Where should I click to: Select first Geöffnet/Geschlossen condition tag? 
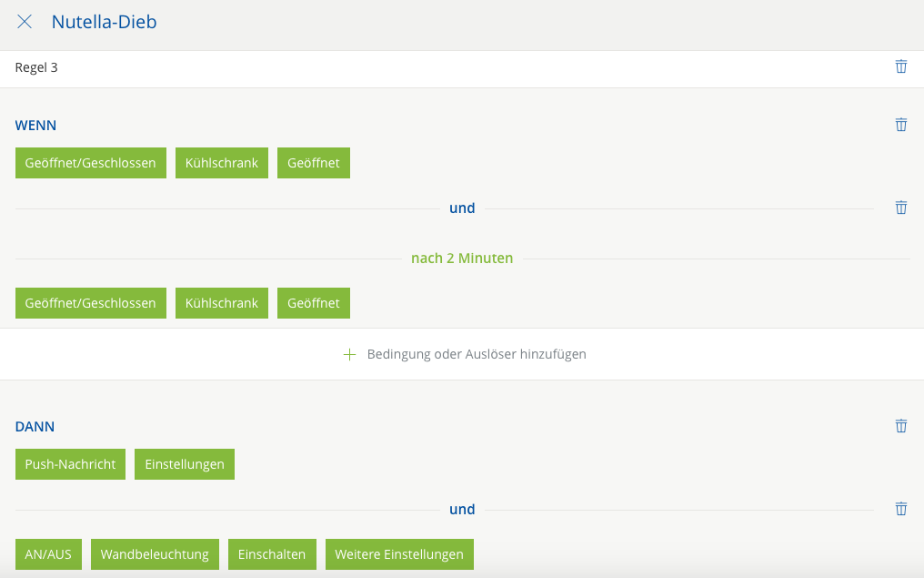(91, 163)
